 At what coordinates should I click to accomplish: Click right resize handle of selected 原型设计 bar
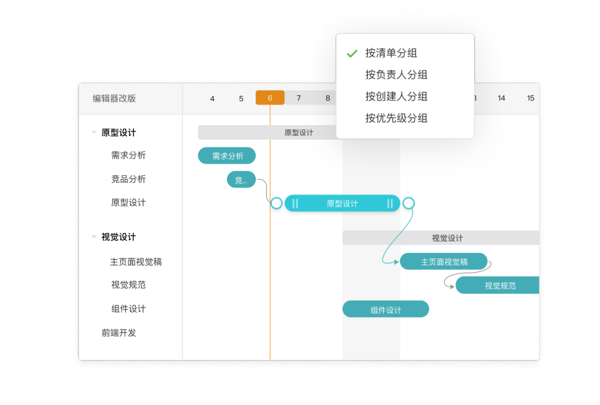pos(390,203)
